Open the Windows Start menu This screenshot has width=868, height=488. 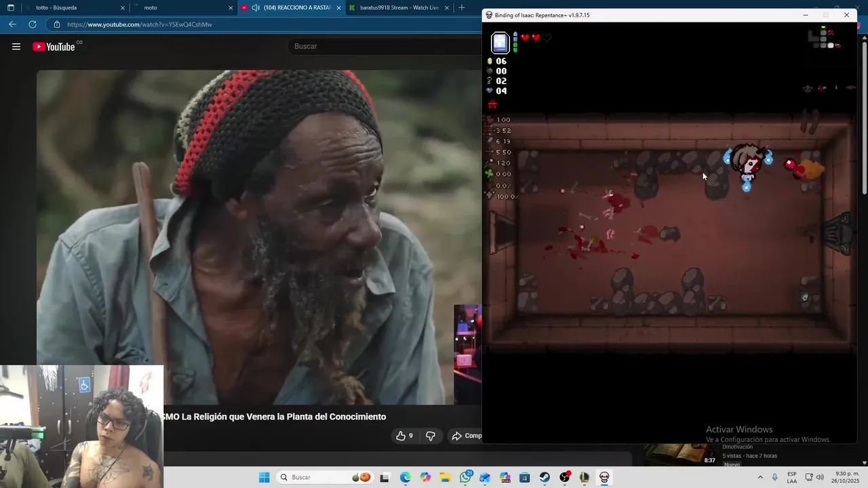[x=264, y=477]
